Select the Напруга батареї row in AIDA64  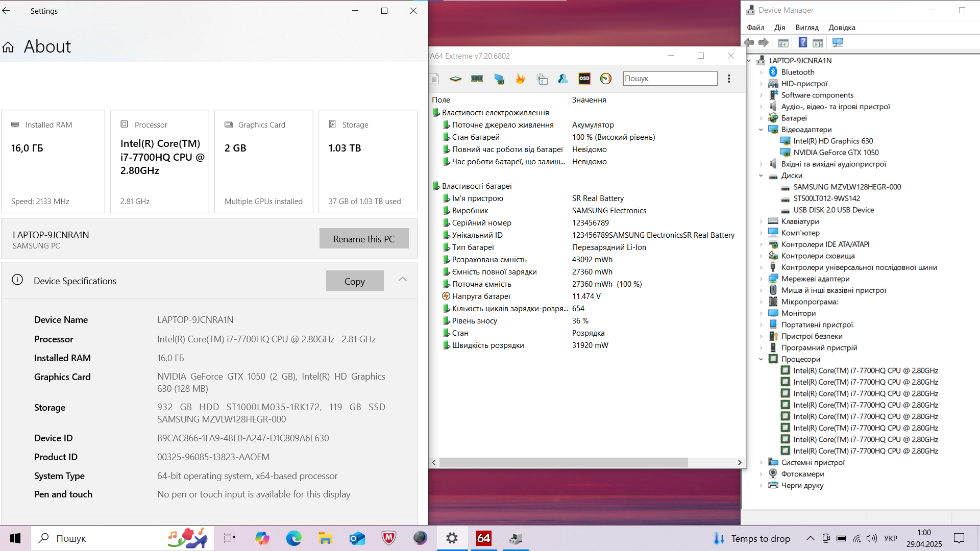[587, 296]
